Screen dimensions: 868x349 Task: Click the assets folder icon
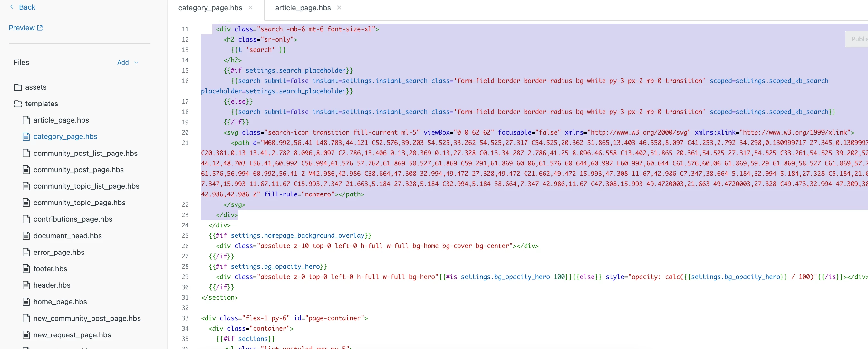click(18, 87)
